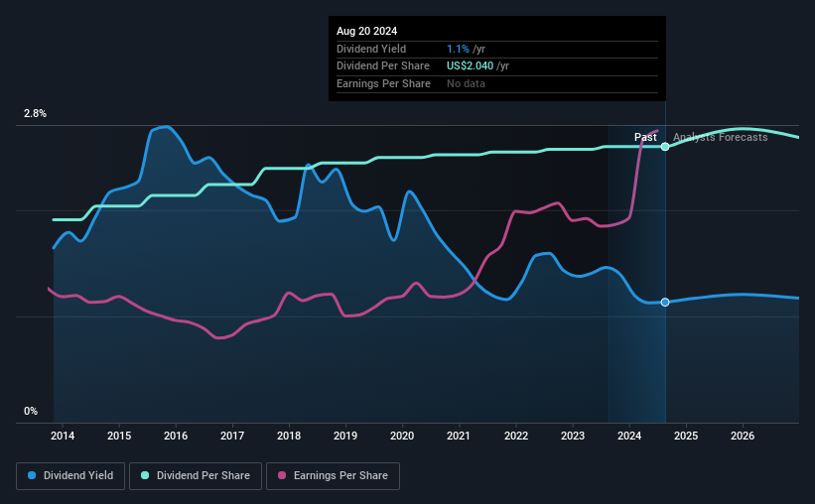Toggle the Earnings Per Share legend button
Viewport: 815px width, 504px height.
[x=333, y=476]
